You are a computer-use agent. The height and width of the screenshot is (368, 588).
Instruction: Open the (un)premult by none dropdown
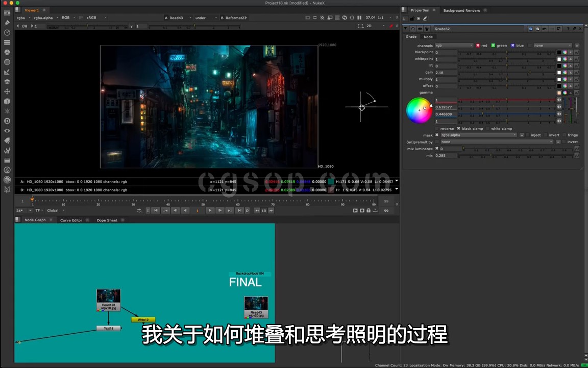[497, 142]
